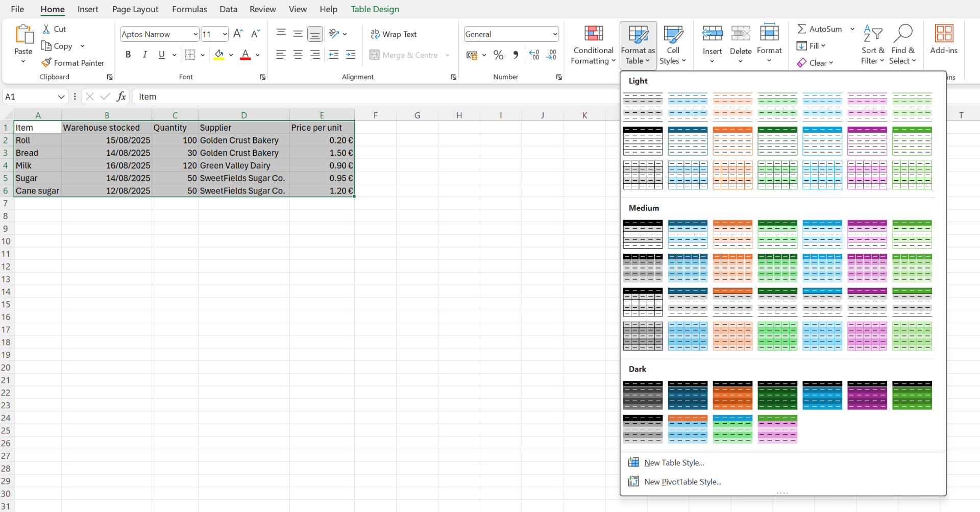The height and width of the screenshot is (512, 980).
Task: Align text left
Action: [x=281, y=55]
